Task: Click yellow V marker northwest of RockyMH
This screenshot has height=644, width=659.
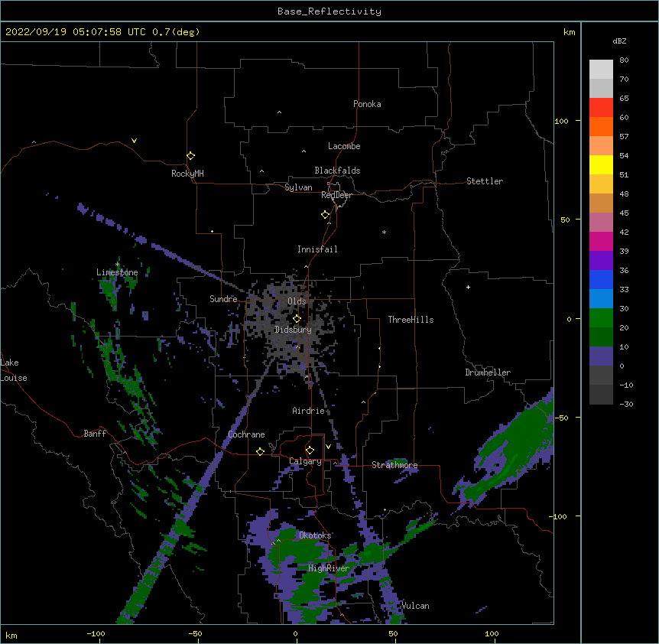Action: point(134,141)
